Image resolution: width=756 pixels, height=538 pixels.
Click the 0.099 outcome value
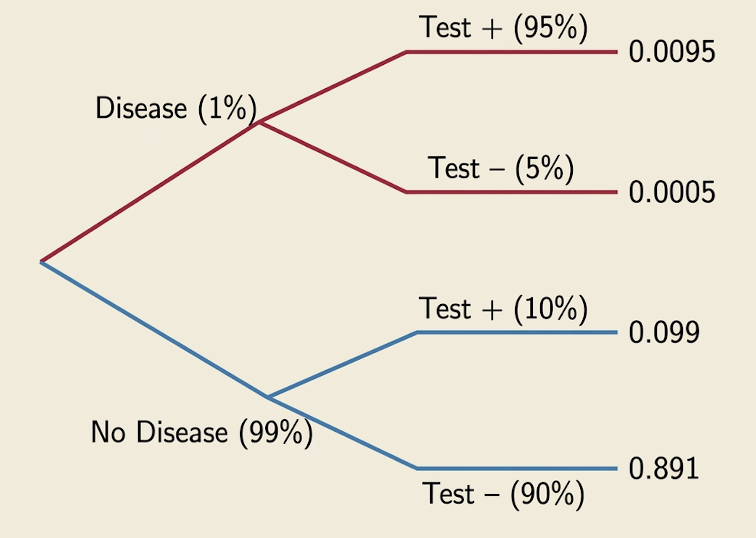[x=664, y=332]
